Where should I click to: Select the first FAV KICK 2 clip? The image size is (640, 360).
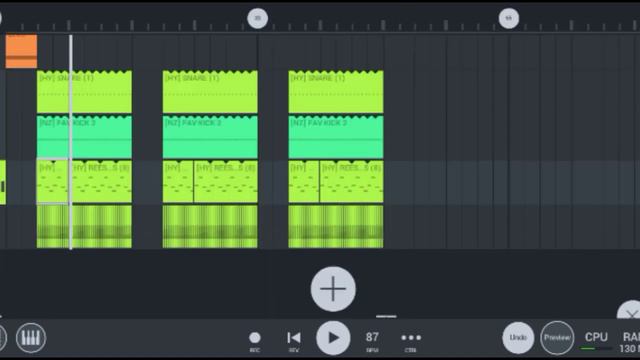click(84, 137)
